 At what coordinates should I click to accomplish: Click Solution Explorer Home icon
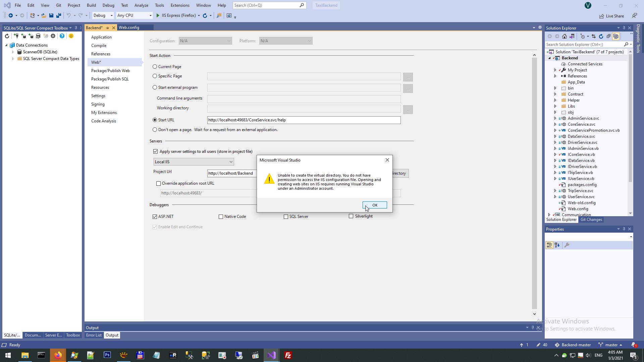[x=565, y=36]
